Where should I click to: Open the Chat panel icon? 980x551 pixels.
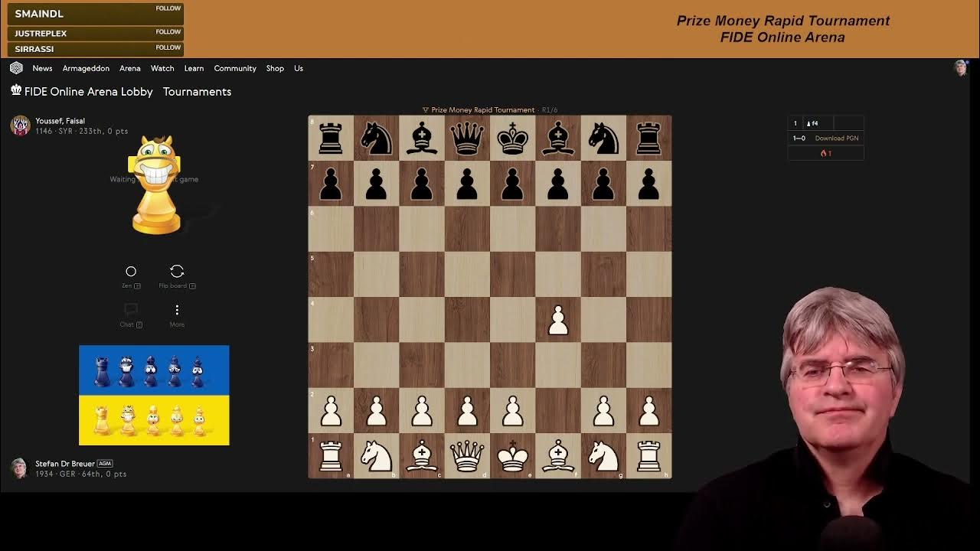pyautogui.click(x=131, y=309)
